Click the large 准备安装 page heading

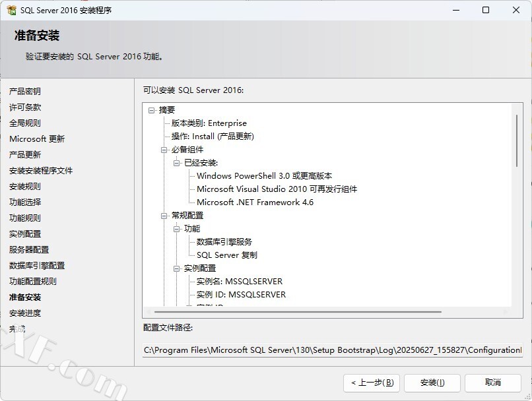tap(37, 35)
